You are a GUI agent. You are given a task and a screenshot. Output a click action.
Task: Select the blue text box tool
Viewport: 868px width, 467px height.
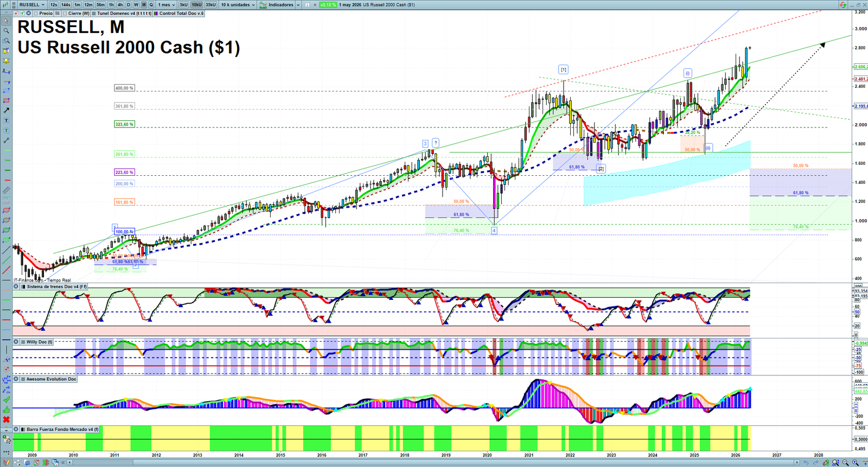point(6,120)
